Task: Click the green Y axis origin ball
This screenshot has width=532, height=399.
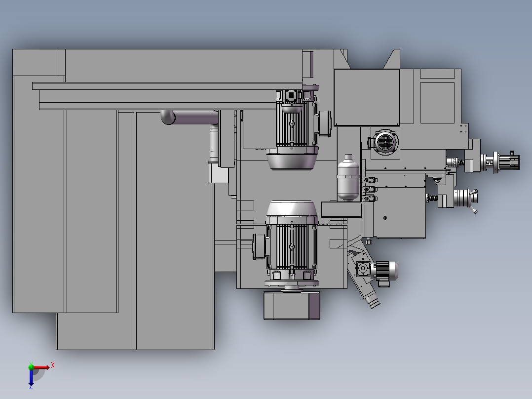Action: pos(31,367)
